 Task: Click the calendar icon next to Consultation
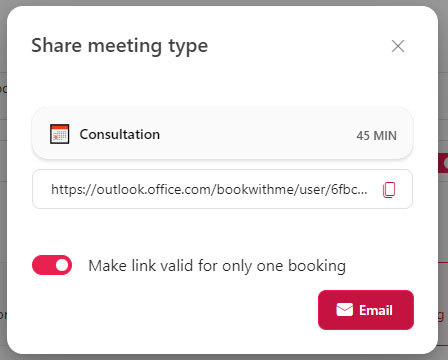(x=60, y=134)
